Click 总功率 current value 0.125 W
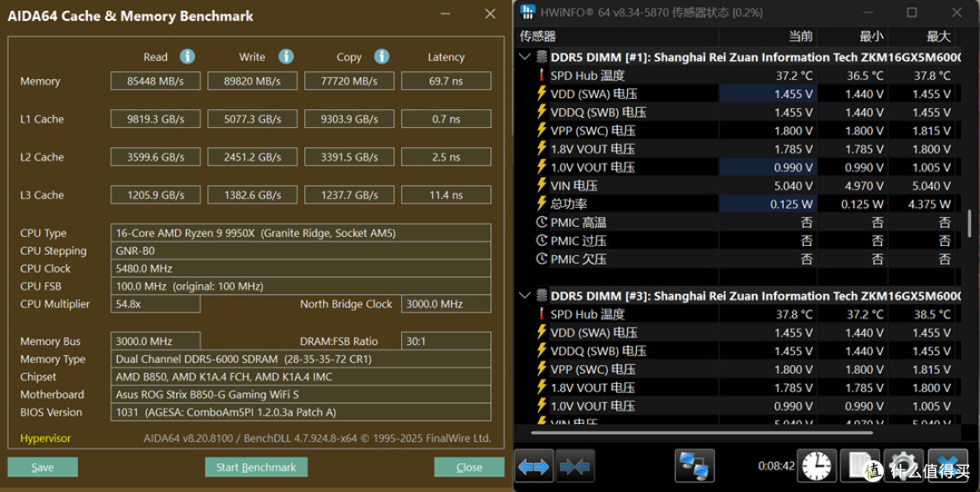 [792, 204]
